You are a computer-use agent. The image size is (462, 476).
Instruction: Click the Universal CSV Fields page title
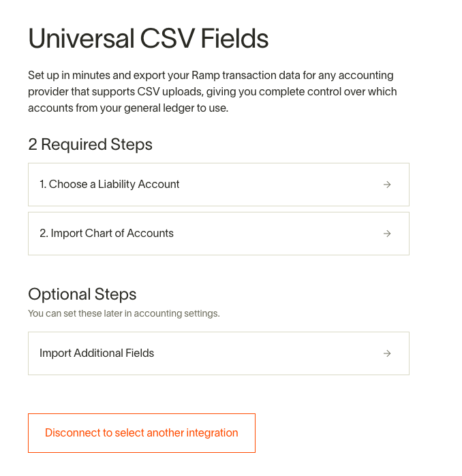[149, 39]
